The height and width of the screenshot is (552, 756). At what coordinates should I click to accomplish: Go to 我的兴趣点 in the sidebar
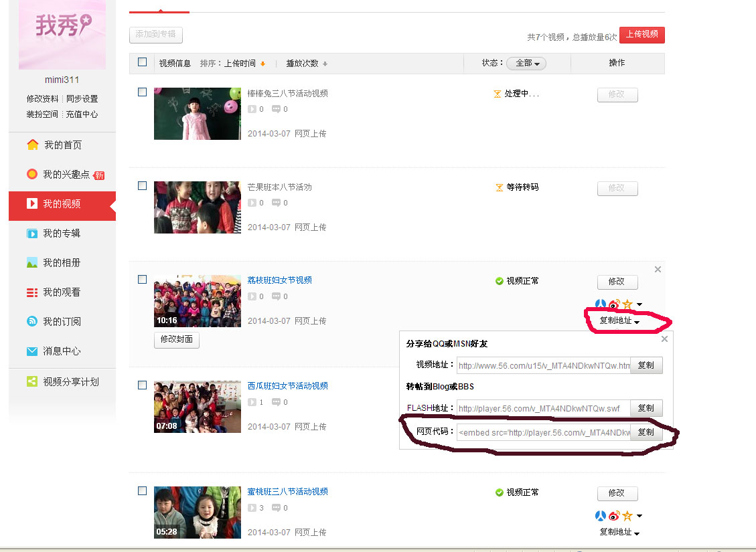(x=66, y=175)
